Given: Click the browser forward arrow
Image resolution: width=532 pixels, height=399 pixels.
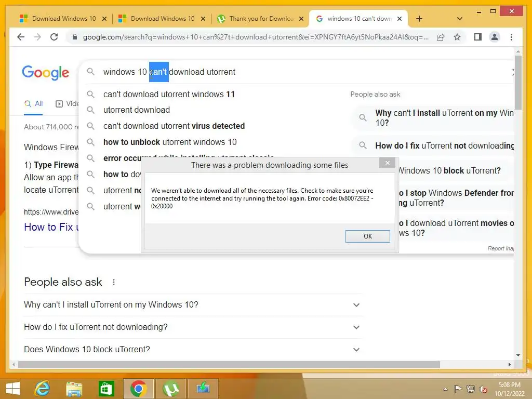Looking at the screenshot, I should pyautogui.click(x=37, y=37).
